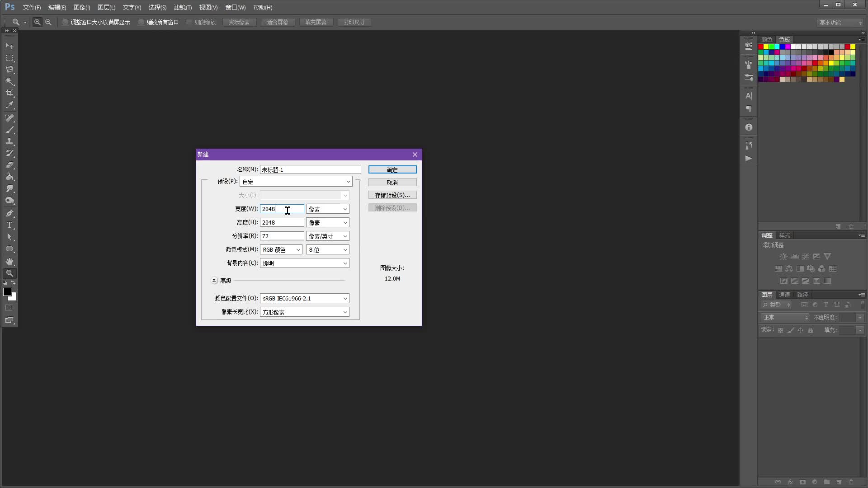Screen dimensions: 868x488
Task: Open the Character panel icon
Action: (749, 96)
